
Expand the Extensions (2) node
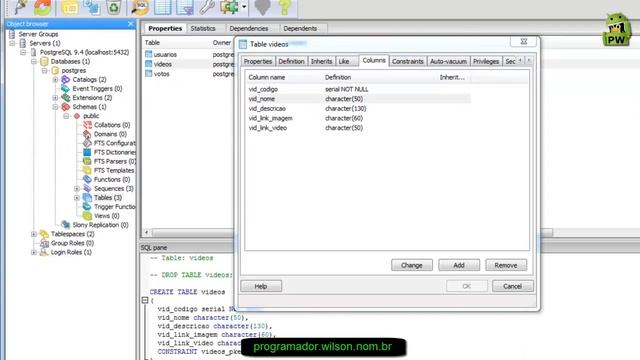pos(56,98)
